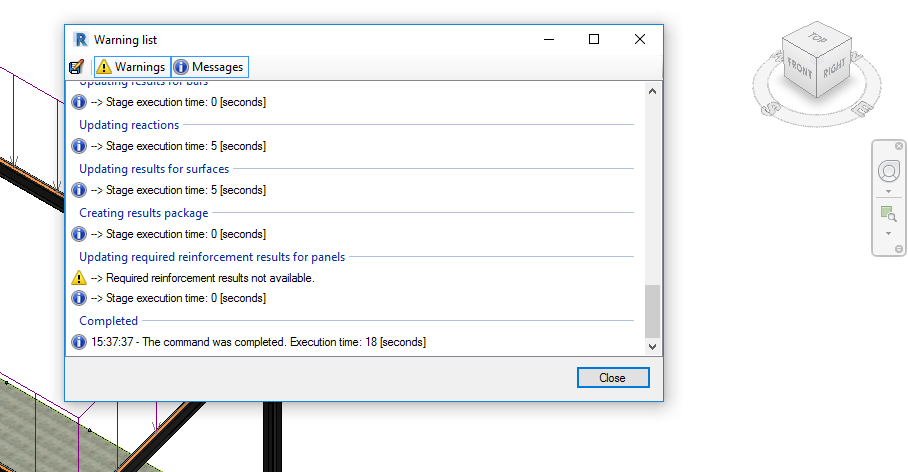This screenshot has width=908, height=472.
Task: Close the navigation bar with its X button
Action: [899, 146]
